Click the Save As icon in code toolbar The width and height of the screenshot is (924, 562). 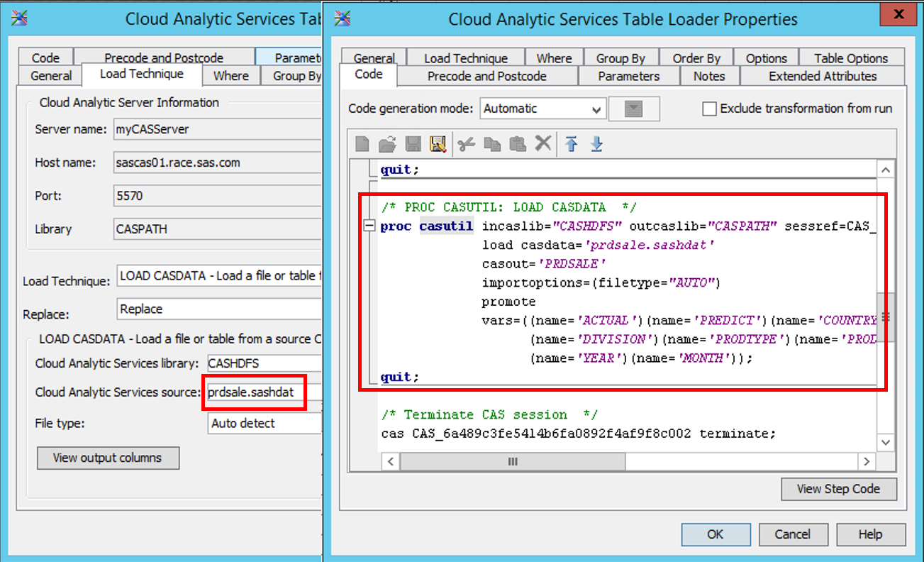(x=438, y=143)
